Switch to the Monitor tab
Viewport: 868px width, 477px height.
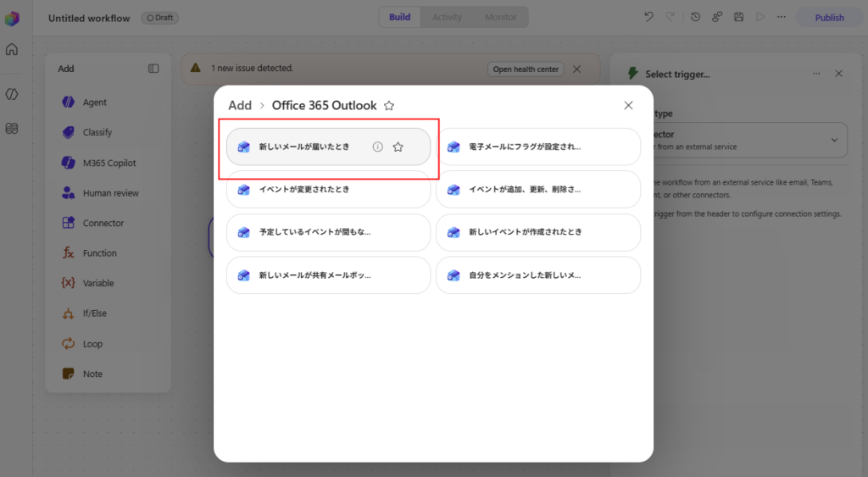point(500,17)
